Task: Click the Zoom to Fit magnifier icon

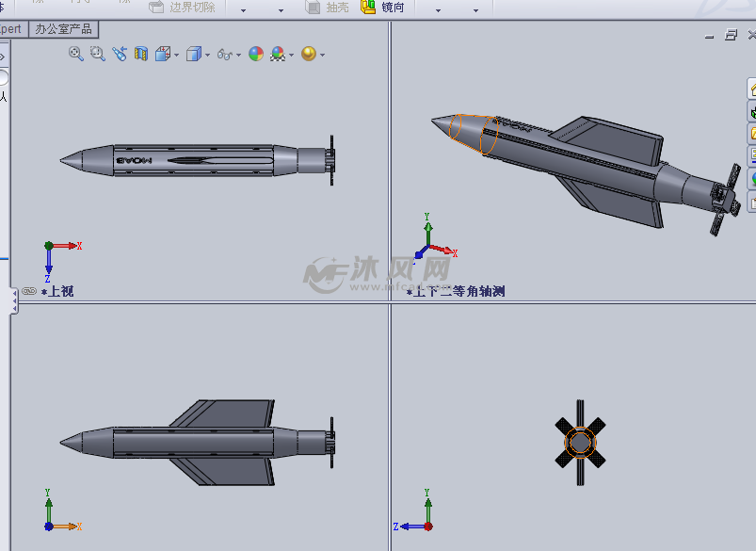Action: point(75,54)
